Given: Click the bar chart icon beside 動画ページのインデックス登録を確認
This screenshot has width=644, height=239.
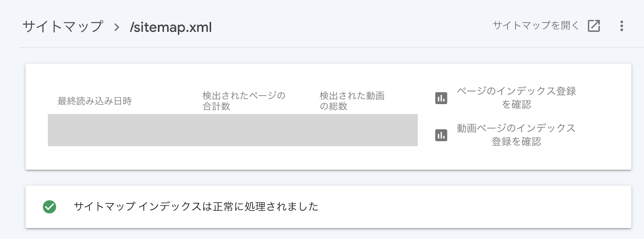Looking at the screenshot, I should (x=441, y=135).
